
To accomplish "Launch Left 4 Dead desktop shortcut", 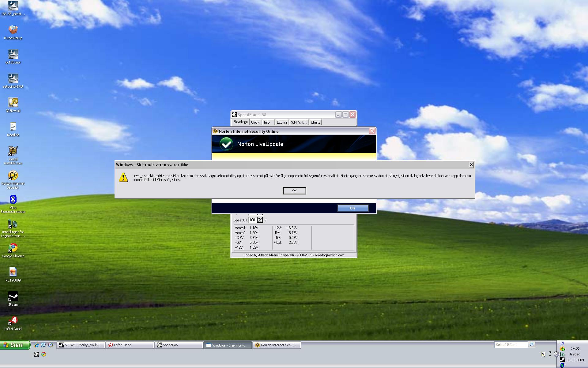I will (13, 323).
